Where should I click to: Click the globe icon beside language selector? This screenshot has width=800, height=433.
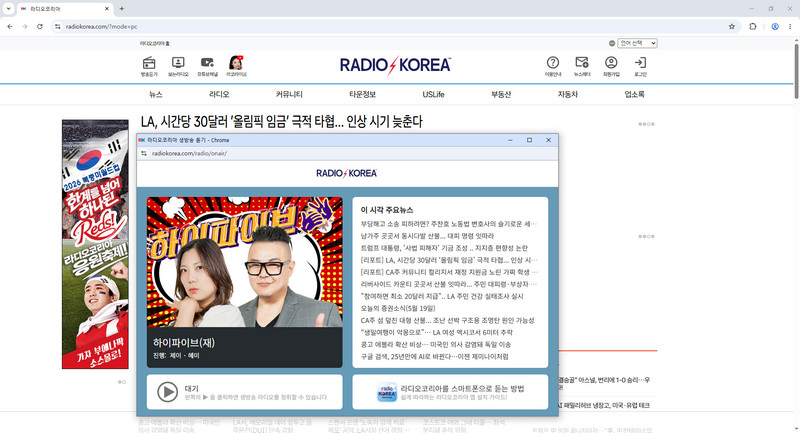coord(612,43)
